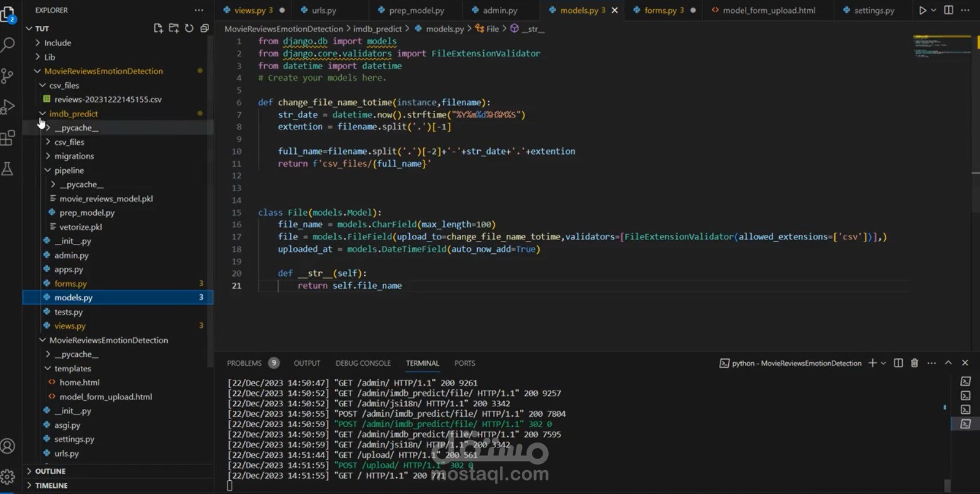980x494 pixels.
Task: Click New Folder icon in explorer header
Action: tap(174, 28)
